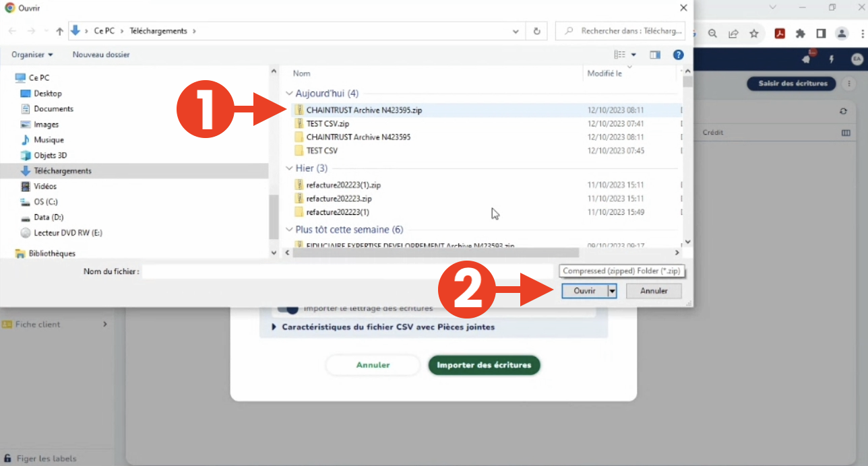Open the Organiser menu

(x=32, y=55)
